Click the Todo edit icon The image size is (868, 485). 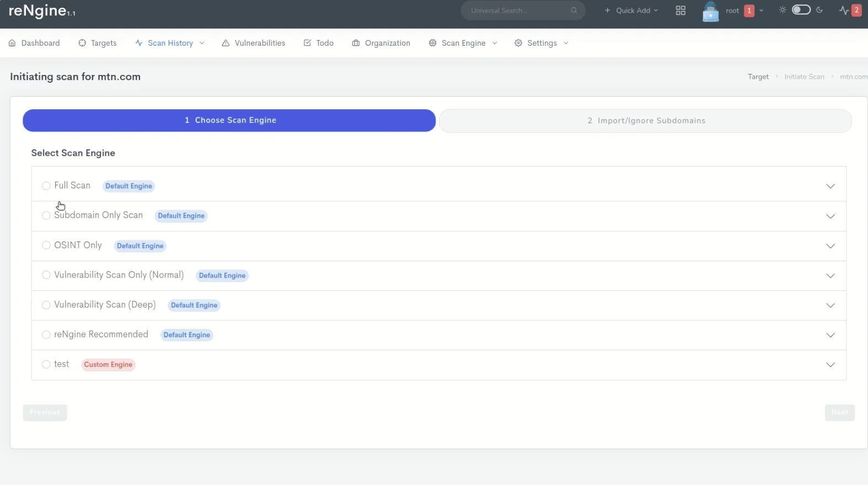click(307, 43)
